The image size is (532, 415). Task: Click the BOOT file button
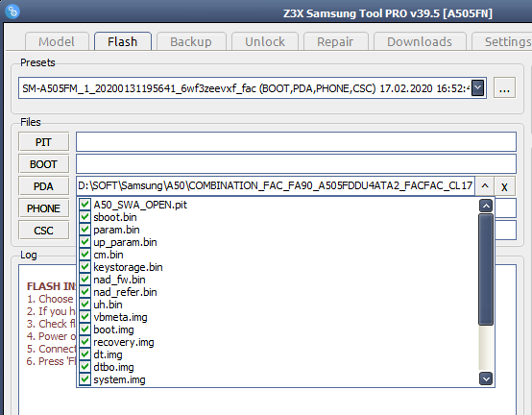[43, 164]
